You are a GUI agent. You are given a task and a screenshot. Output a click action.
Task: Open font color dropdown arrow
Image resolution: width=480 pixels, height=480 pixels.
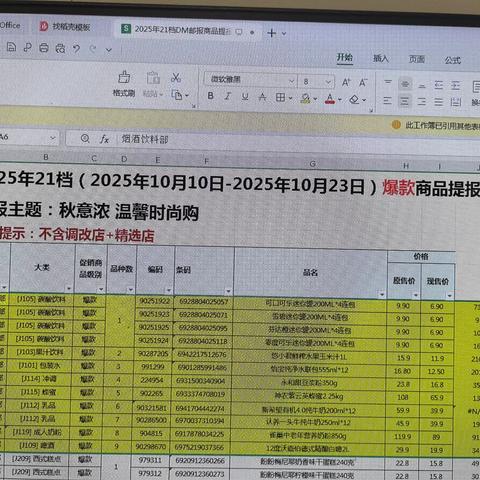pos(340,99)
